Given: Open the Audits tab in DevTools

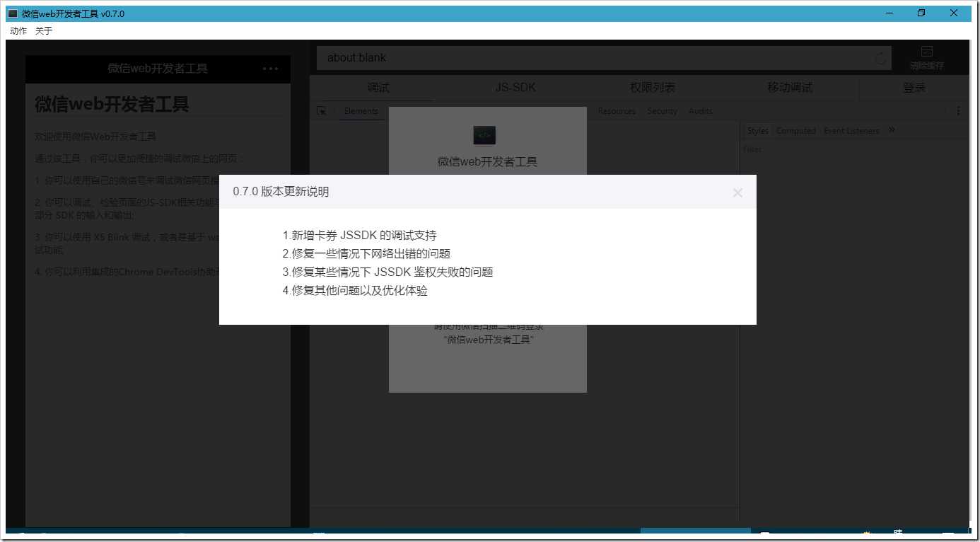Looking at the screenshot, I should [701, 111].
